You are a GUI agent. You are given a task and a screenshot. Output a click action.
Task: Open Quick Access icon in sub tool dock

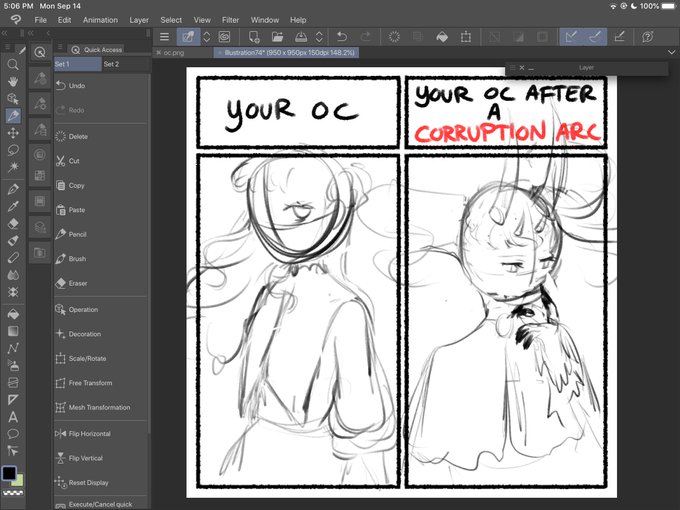point(40,53)
